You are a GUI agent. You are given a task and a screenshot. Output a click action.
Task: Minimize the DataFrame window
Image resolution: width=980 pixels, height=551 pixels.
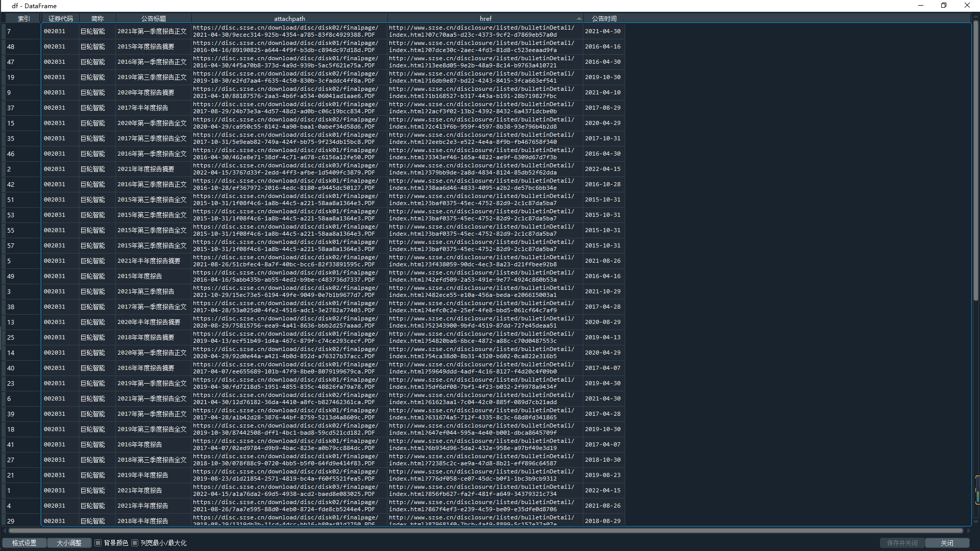(x=921, y=6)
